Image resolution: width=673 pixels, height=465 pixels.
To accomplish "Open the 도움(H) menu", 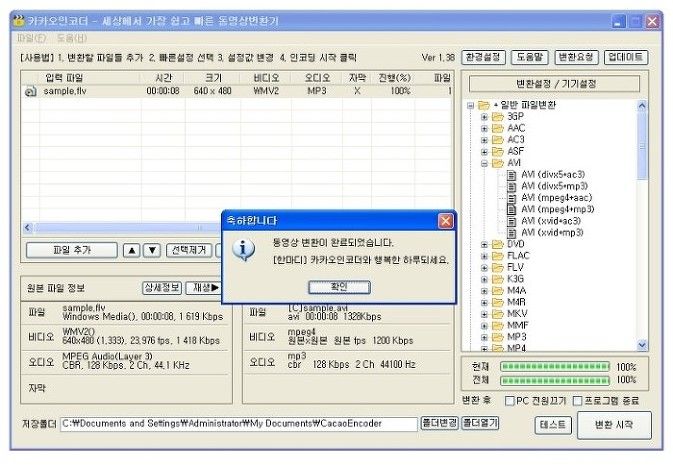I will point(72,39).
